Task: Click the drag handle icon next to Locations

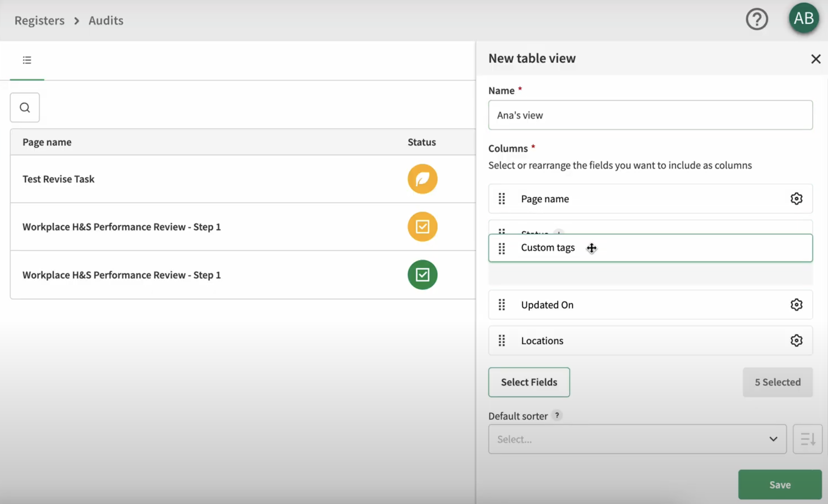Action: (x=502, y=340)
